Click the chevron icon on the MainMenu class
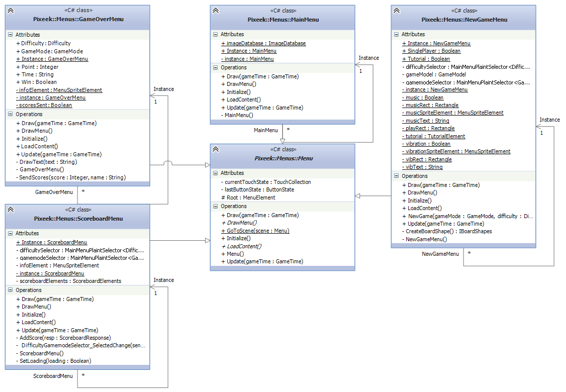Viewport: 566px width, 392px height. (216, 11)
